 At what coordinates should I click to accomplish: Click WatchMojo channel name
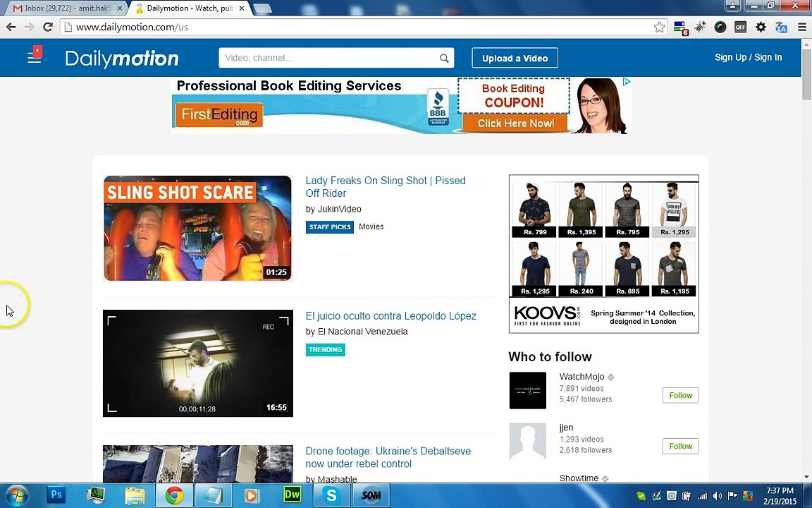582,377
